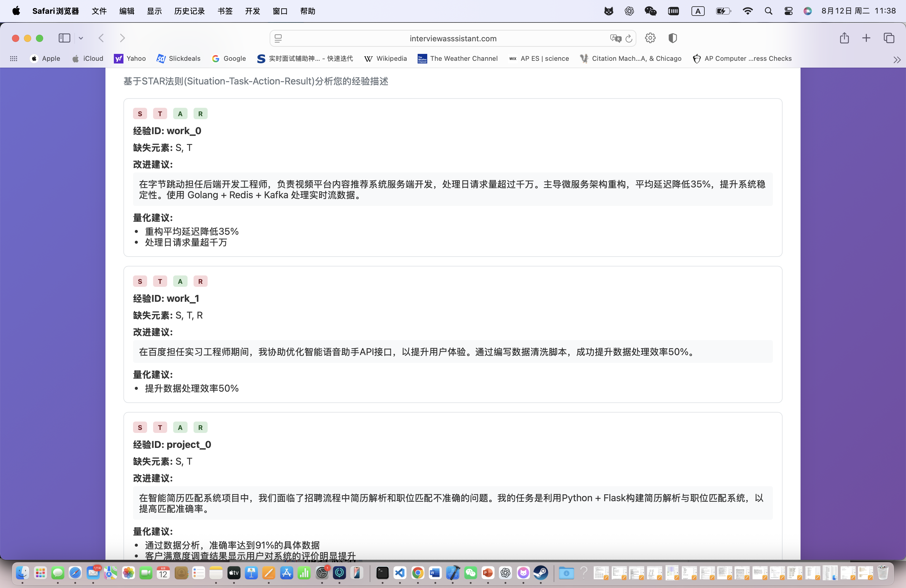Image resolution: width=906 pixels, height=588 pixels.
Task: Open the iCloud bookmark
Action: (x=88, y=59)
